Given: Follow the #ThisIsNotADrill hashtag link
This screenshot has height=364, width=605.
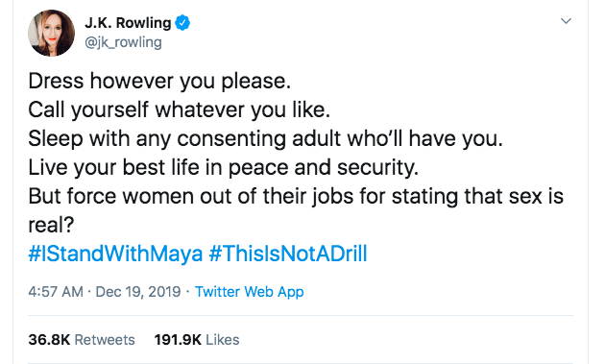Looking at the screenshot, I should pyautogui.click(x=288, y=254).
